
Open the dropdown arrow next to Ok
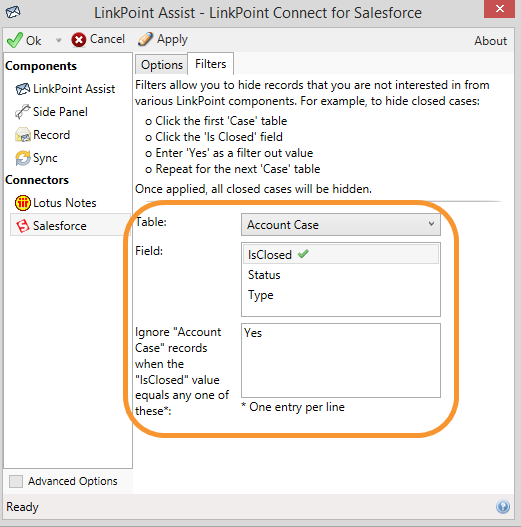pos(58,40)
